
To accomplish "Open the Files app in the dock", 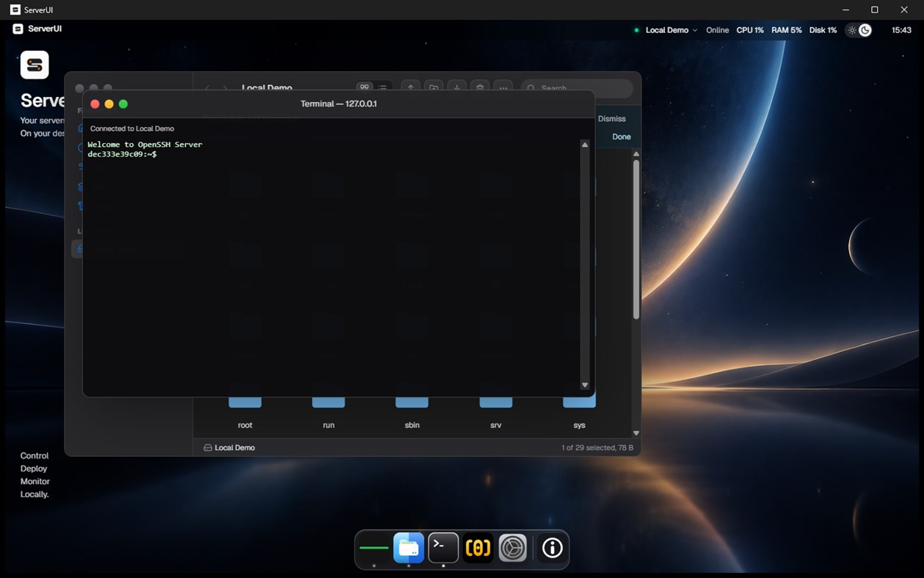I will (409, 548).
